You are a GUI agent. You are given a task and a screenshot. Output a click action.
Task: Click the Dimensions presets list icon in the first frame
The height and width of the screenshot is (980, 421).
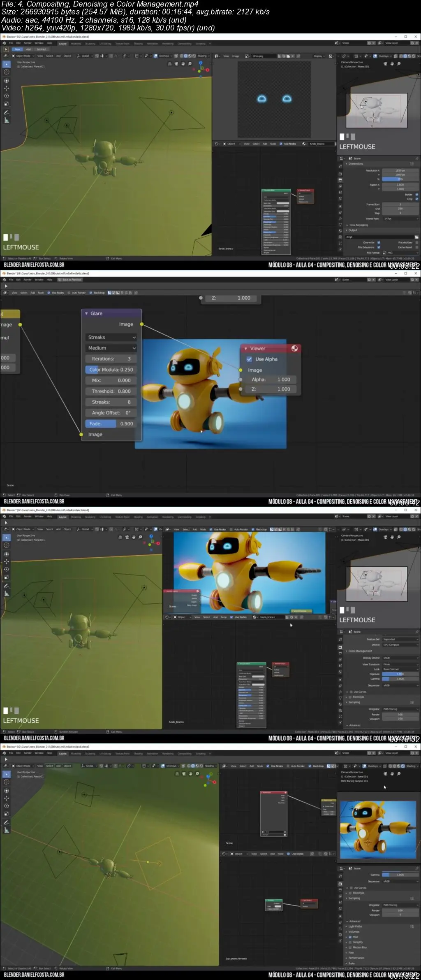click(x=412, y=164)
